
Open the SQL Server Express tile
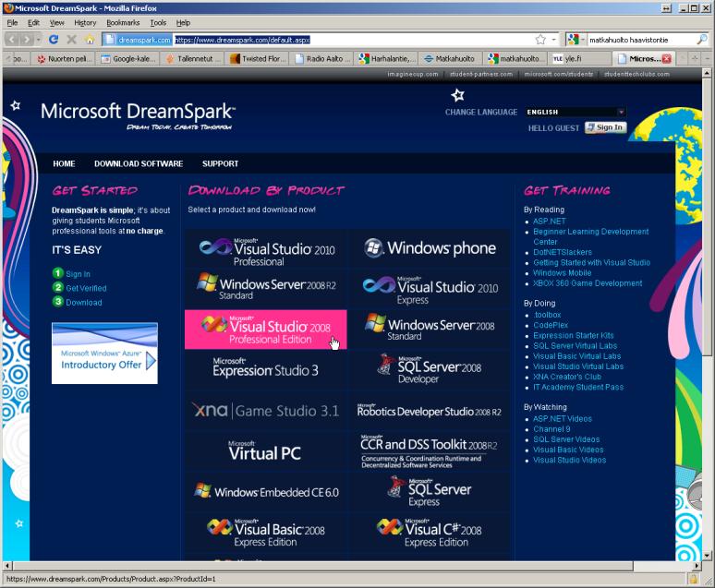click(430, 492)
